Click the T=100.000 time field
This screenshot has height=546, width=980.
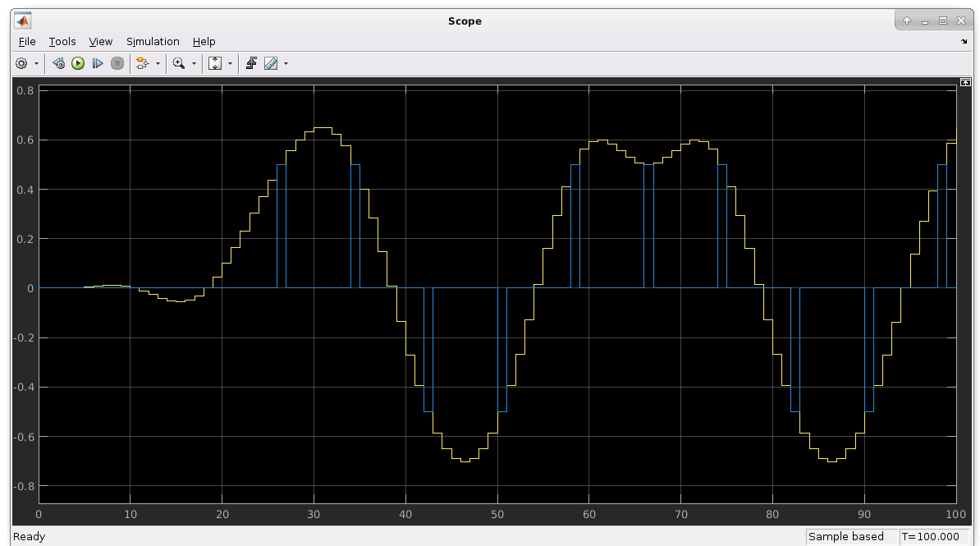point(932,536)
